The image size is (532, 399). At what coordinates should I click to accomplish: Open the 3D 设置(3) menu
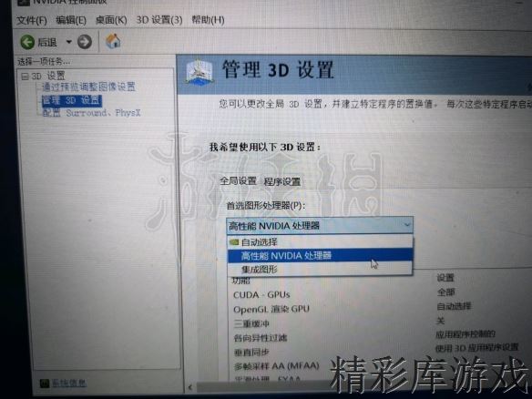click(x=159, y=20)
